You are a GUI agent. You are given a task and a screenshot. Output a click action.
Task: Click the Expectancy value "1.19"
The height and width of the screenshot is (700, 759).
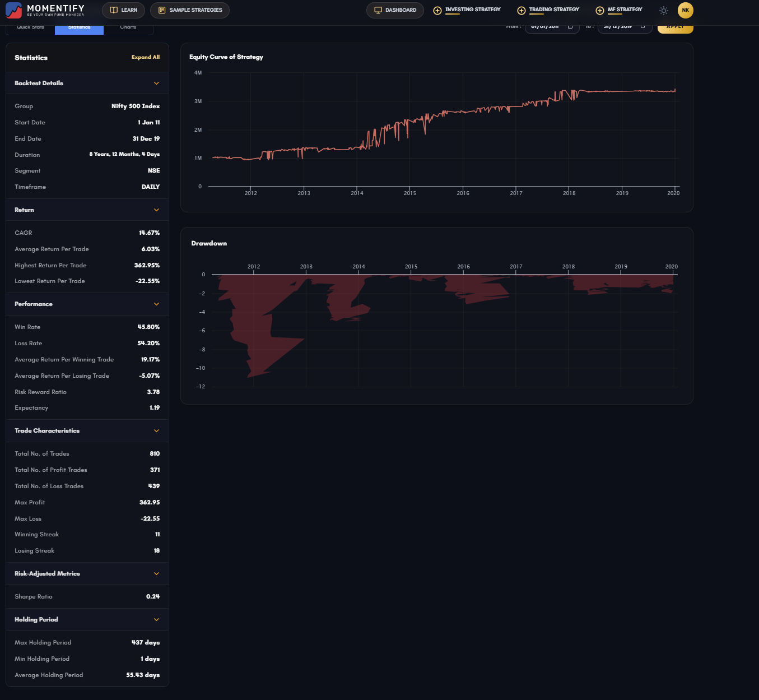[x=155, y=407]
